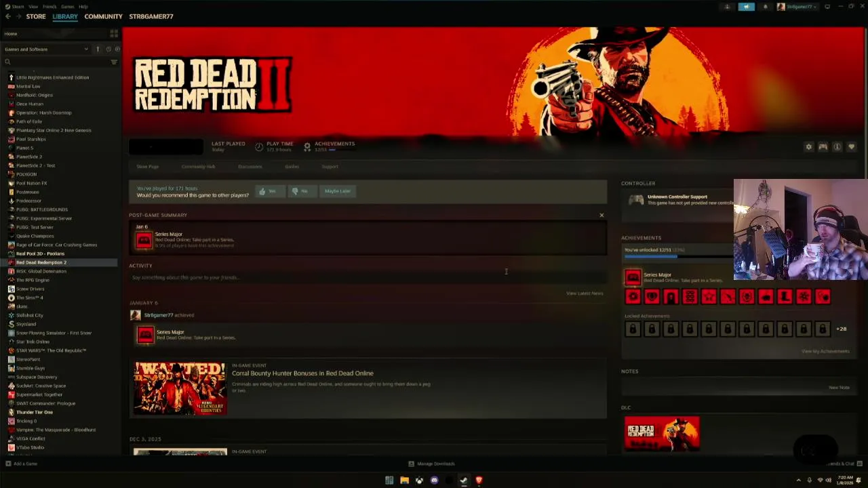
Task: Select Real Pool 3D - Poolians in library
Action: (40, 253)
